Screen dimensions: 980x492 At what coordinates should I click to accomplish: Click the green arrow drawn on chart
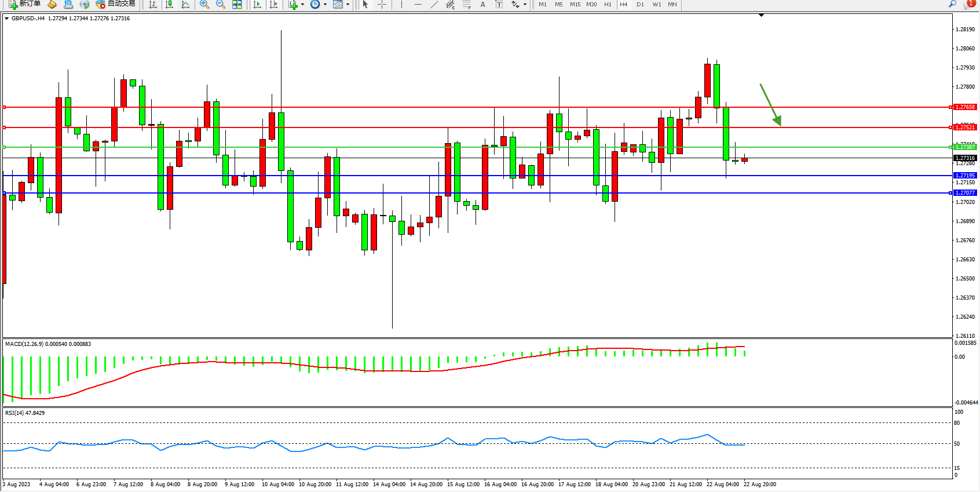[x=771, y=105]
